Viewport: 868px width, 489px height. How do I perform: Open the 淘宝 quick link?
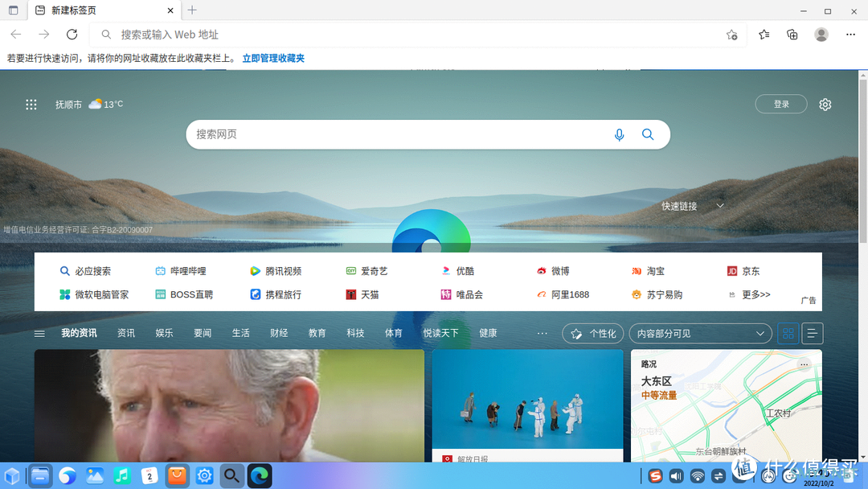click(x=648, y=271)
